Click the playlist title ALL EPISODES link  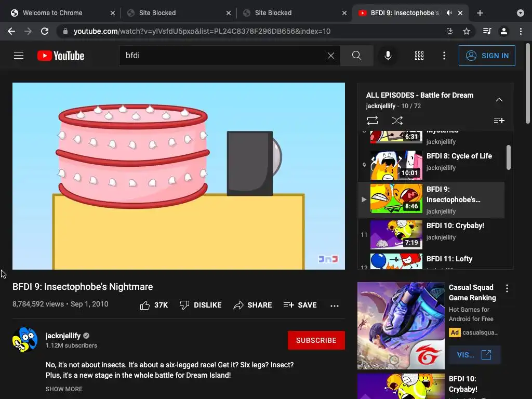(x=420, y=96)
